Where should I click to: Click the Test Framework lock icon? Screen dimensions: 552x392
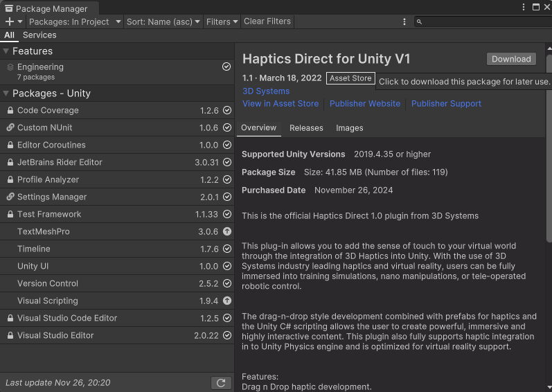click(10, 214)
